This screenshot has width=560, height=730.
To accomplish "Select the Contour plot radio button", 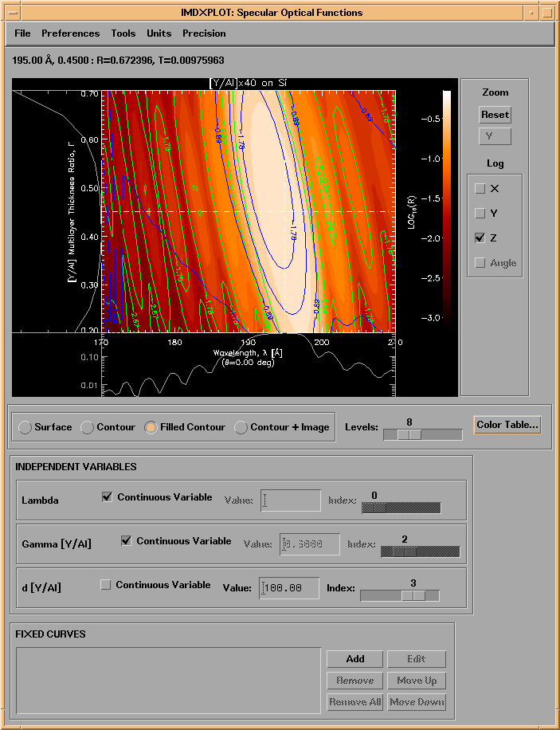I will tap(87, 427).
